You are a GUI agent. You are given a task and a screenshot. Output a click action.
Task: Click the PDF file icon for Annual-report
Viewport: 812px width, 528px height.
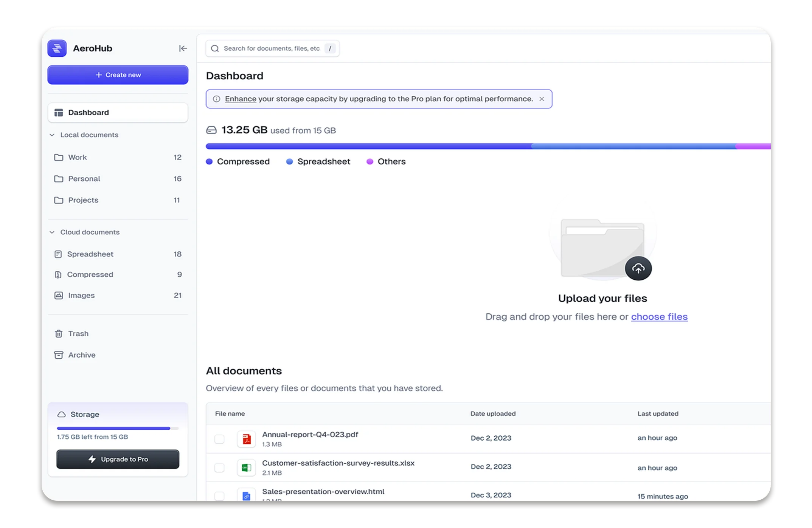(247, 439)
